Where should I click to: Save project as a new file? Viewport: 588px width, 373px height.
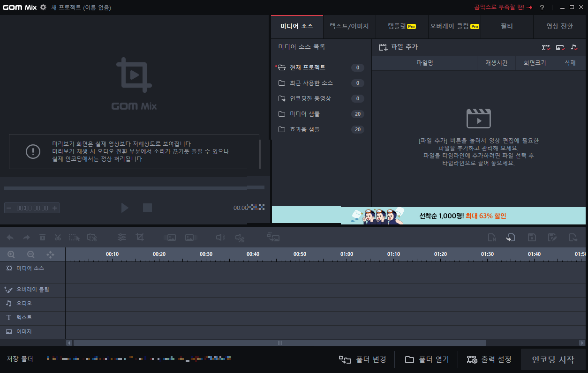point(552,238)
